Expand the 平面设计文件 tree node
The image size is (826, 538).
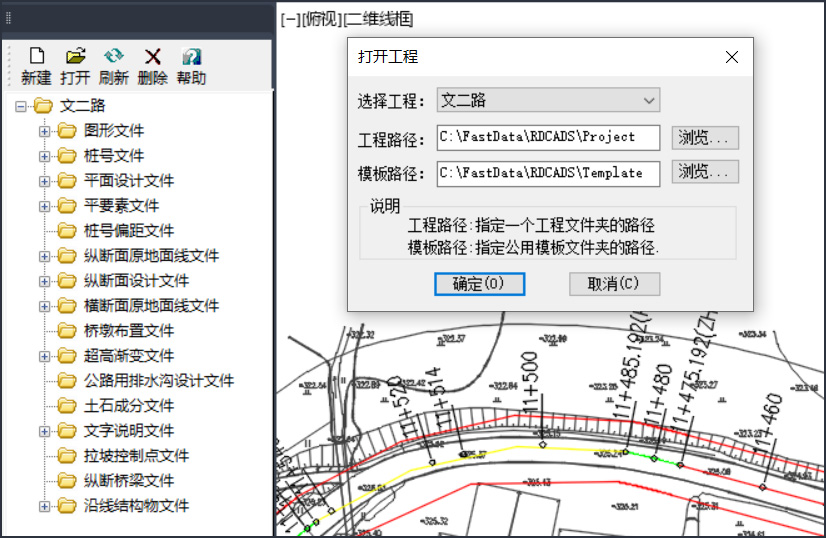pyautogui.click(x=44, y=181)
